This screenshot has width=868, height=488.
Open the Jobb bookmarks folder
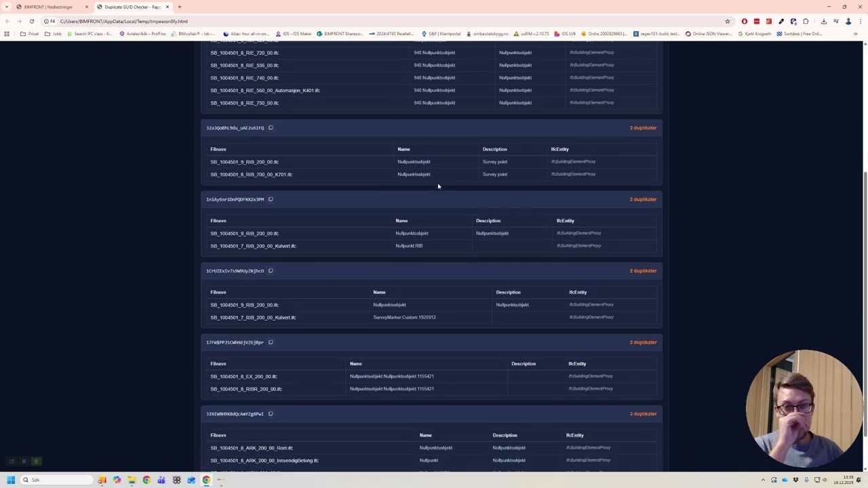point(53,34)
